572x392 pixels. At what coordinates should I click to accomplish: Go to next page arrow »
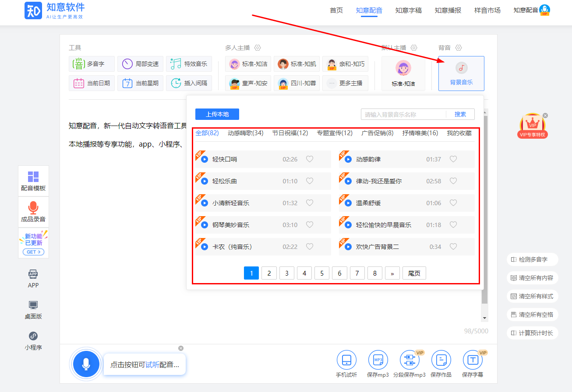pyautogui.click(x=392, y=273)
